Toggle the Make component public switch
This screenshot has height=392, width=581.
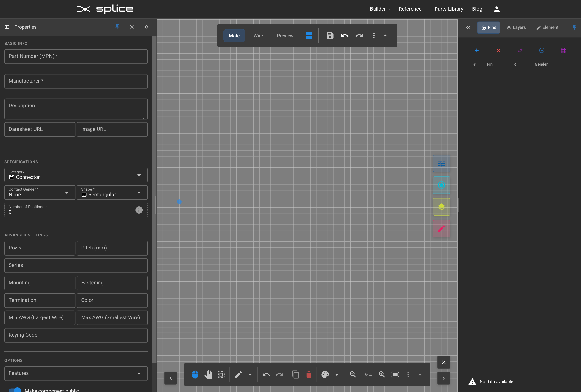pyautogui.click(x=14, y=389)
